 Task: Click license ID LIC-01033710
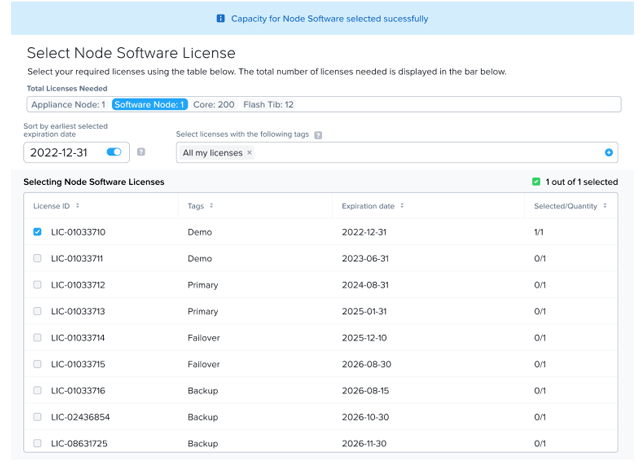click(78, 232)
